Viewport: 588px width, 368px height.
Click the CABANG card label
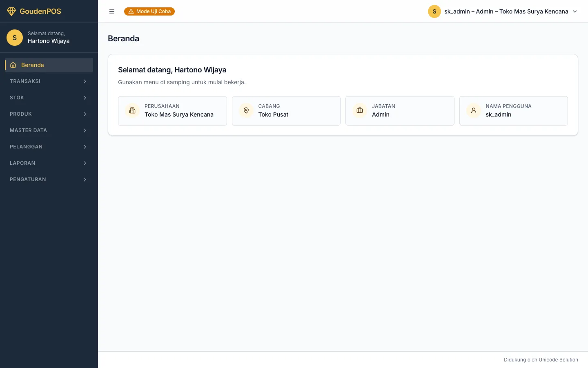click(269, 106)
